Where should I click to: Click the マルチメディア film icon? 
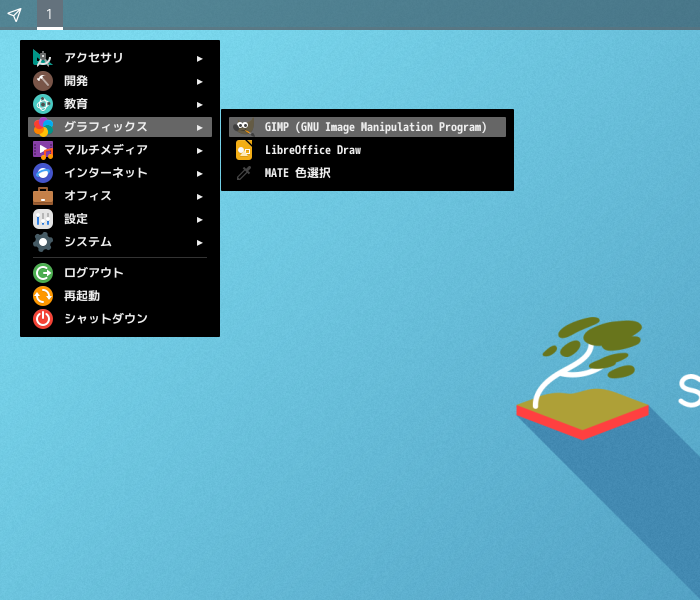click(x=43, y=150)
